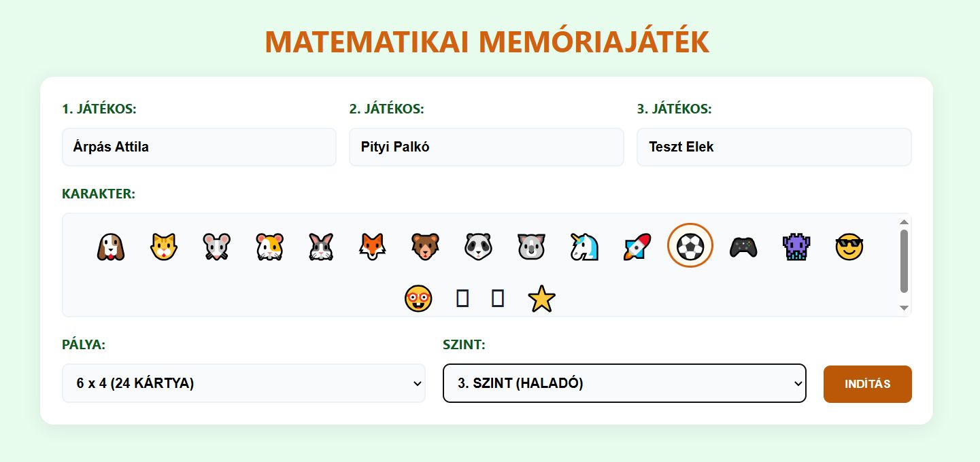Choose the cat character emoji
Screen dimensions: 980x462
coord(163,247)
